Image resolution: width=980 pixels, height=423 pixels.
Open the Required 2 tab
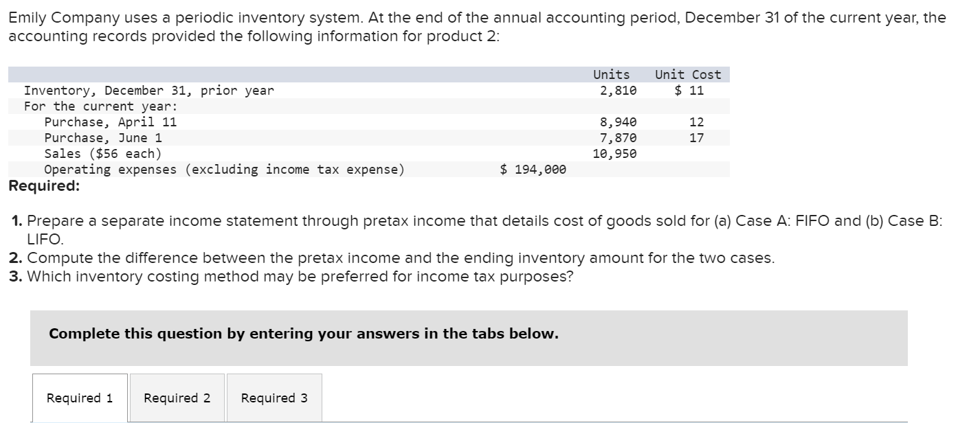[x=177, y=398]
